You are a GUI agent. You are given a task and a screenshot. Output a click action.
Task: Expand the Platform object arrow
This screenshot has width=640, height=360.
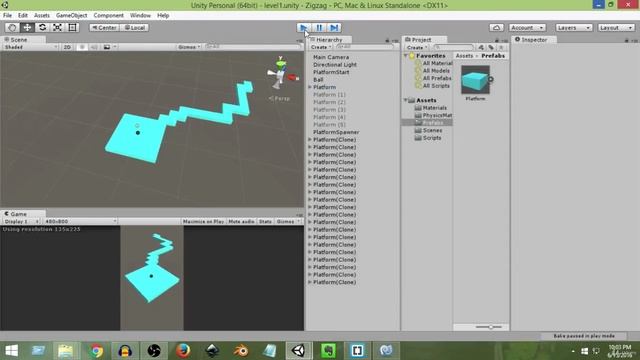click(310, 87)
